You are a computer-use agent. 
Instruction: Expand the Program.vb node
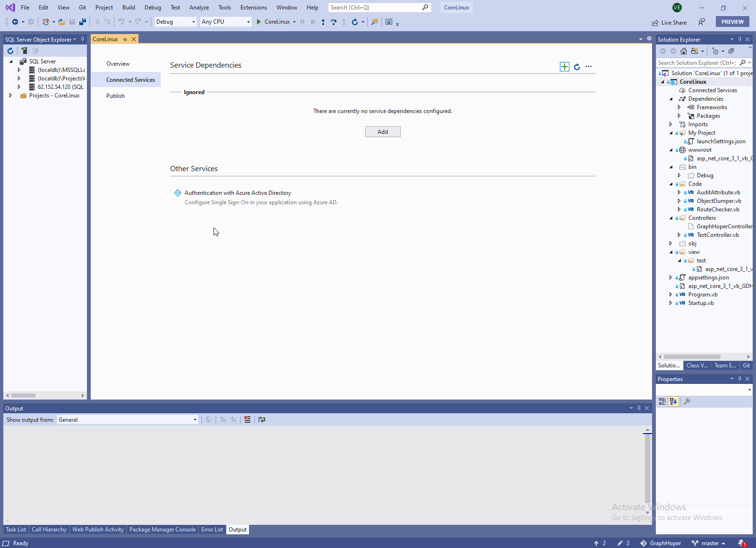tap(671, 295)
